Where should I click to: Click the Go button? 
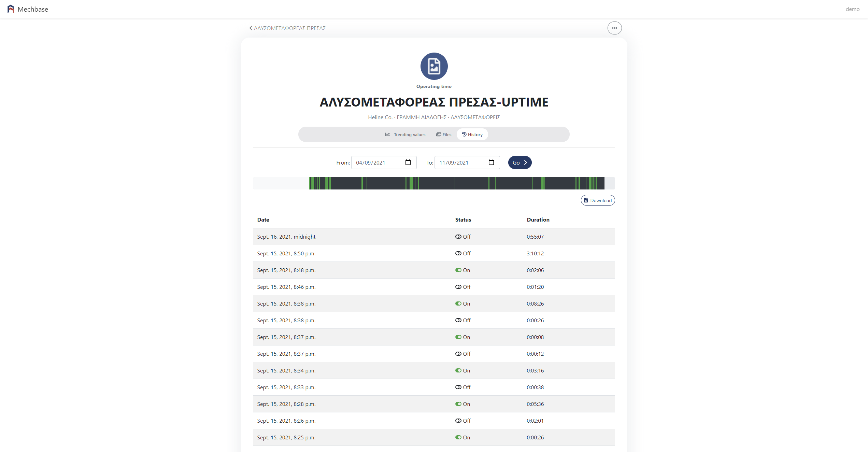pyautogui.click(x=520, y=163)
